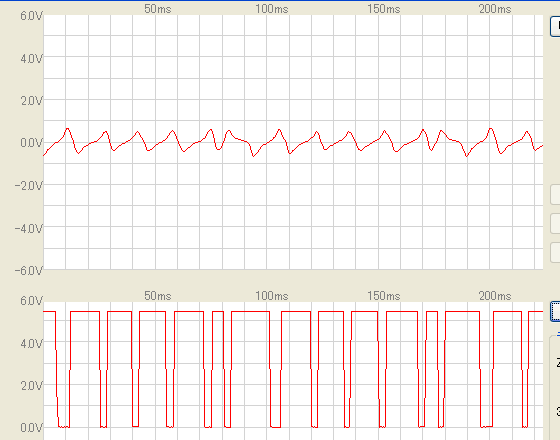Viewport: 560px width, 440px height.
Task: Click the -2.0V label of the upper graph
Action: (x=29, y=185)
